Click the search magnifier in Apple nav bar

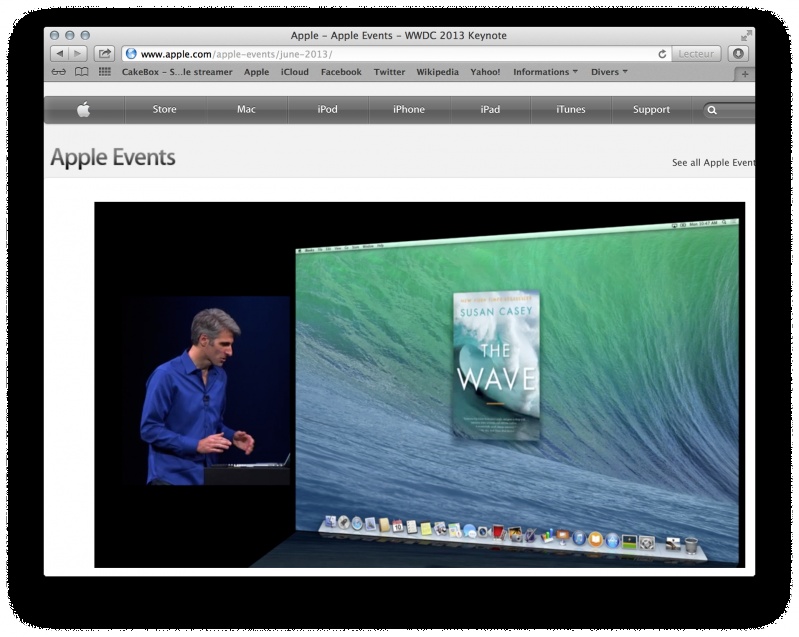[712, 110]
